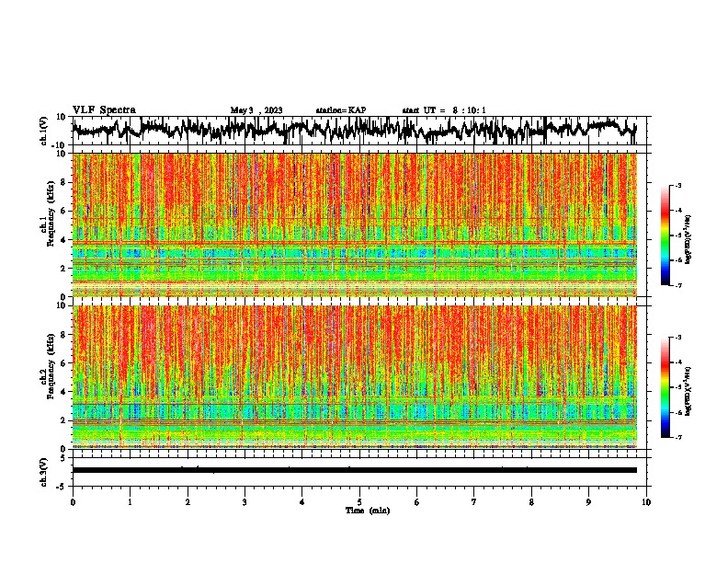728x563 pixels.
Task: Click the ch.2 frequency spectrogram panel
Action: (x=354, y=377)
